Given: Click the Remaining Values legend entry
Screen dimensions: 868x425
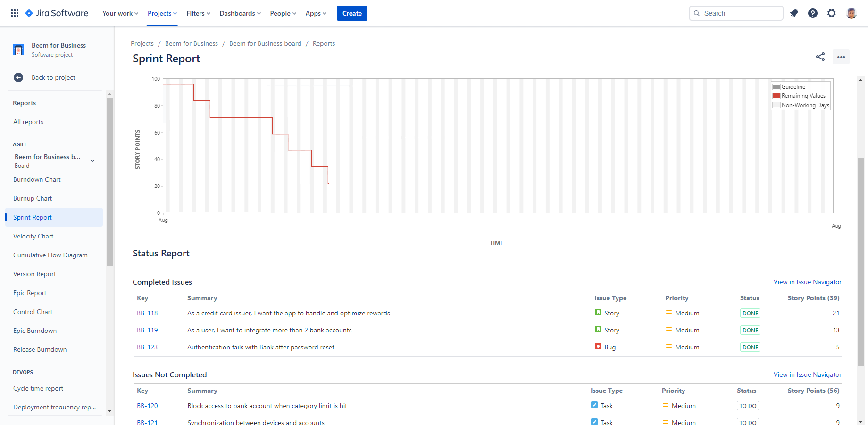Looking at the screenshot, I should click(800, 96).
